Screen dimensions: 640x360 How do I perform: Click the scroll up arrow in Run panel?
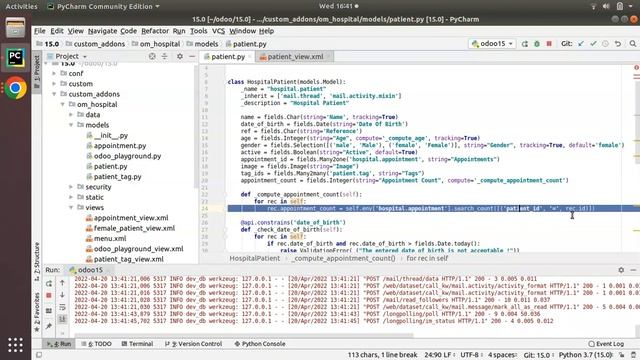[x=62, y=282]
